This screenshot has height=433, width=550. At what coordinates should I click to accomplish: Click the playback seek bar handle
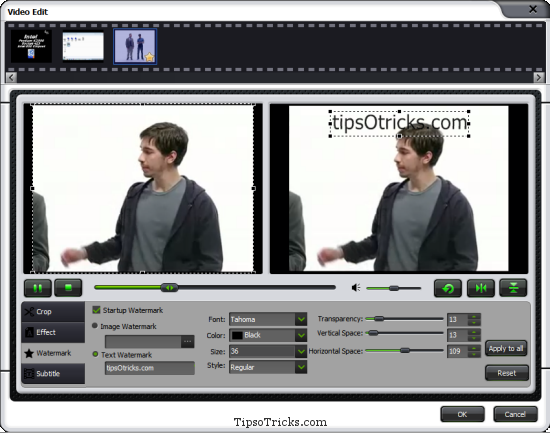coord(169,288)
